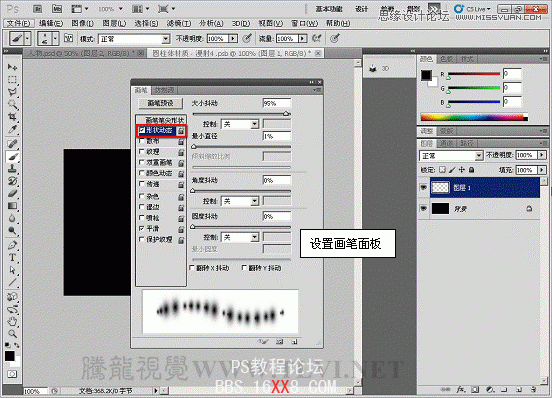The image size is (552, 398).
Task: Open the 文件(F) menu
Action: point(18,23)
